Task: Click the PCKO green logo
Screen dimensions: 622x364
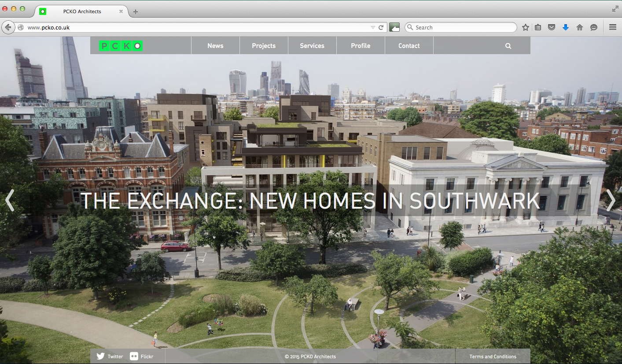Action: [121, 46]
